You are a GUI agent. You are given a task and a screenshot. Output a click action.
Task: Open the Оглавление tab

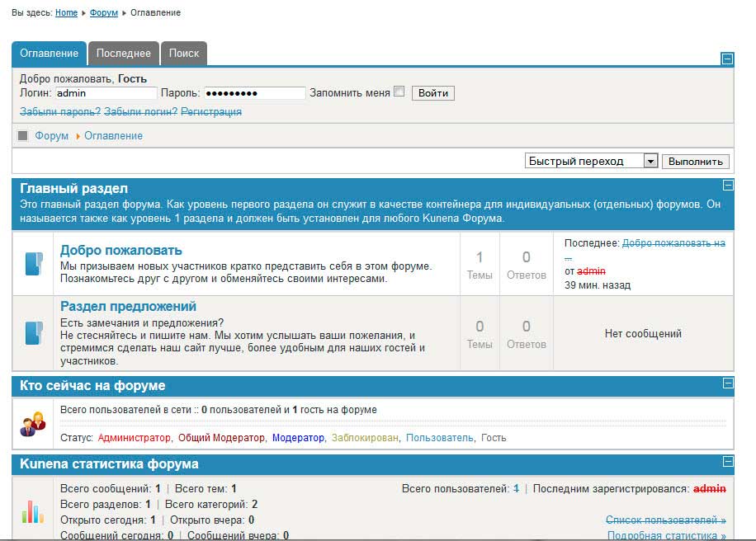[50, 54]
